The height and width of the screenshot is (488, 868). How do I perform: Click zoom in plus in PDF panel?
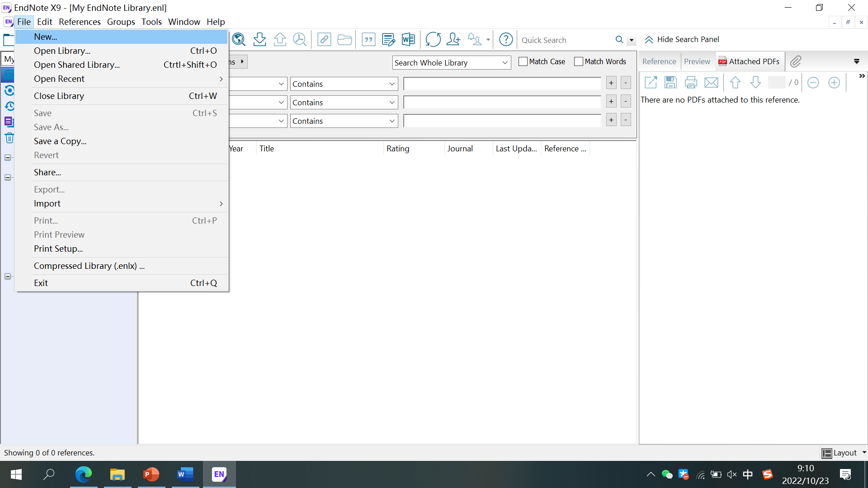834,83
